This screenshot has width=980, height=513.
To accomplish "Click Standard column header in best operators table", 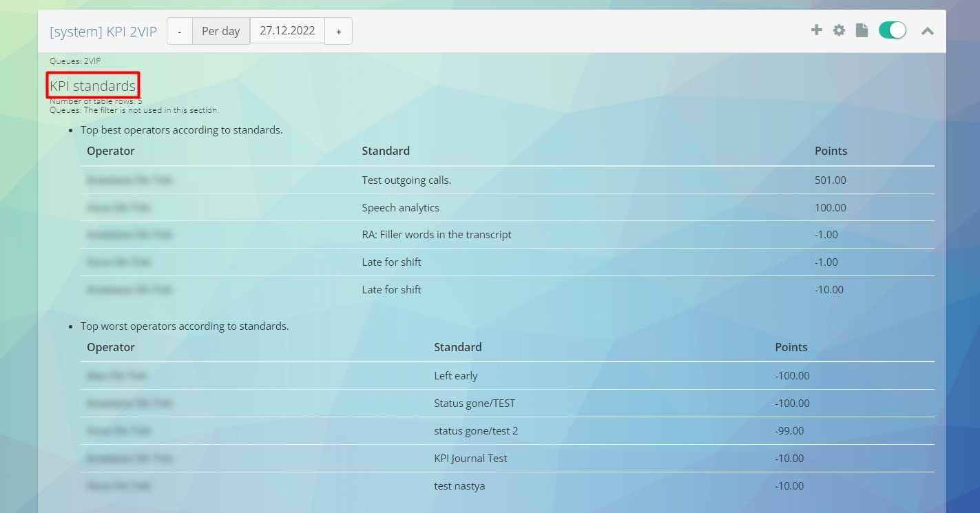I will (386, 151).
